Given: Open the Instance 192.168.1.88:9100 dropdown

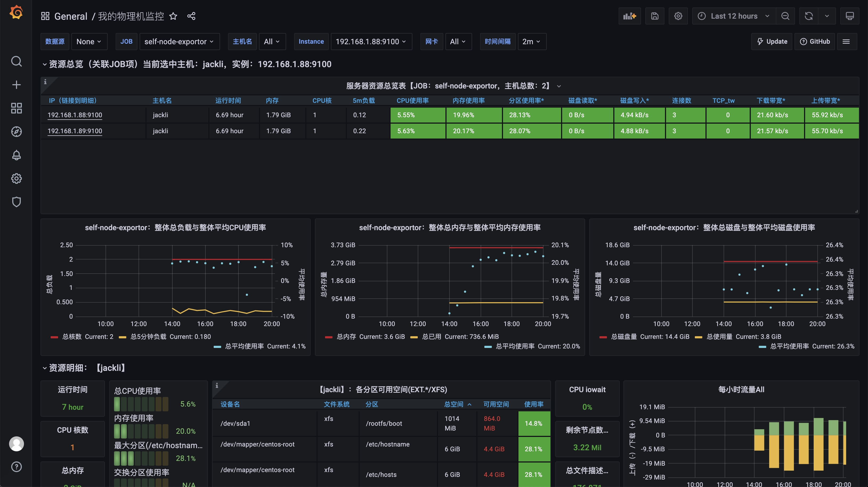Looking at the screenshot, I should pyautogui.click(x=371, y=42).
